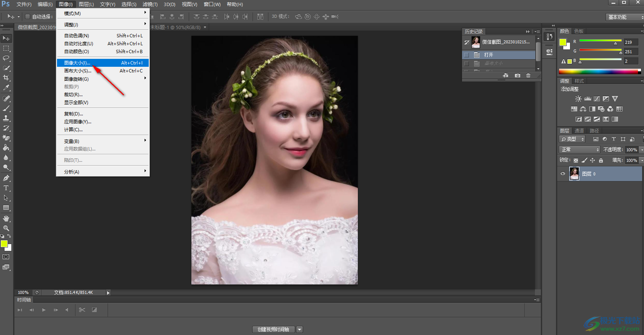Add a Hue/Saturation adjustment
Viewport: 644px width, 335px height.
(574, 109)
